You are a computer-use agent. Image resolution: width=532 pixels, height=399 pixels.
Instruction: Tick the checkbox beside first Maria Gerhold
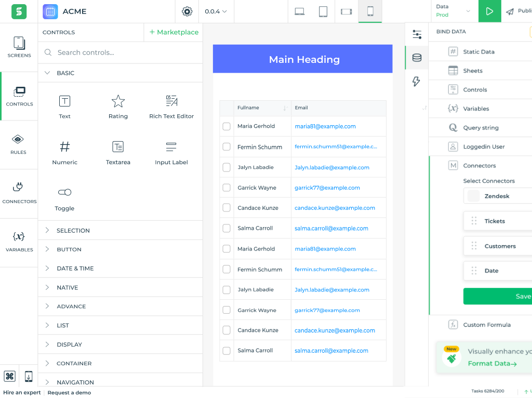pyautogui.click(x=227, y=126)
